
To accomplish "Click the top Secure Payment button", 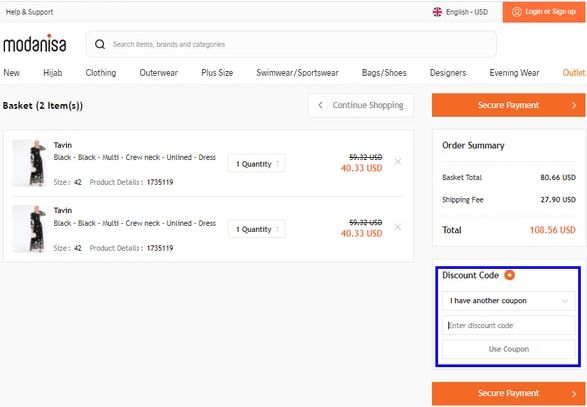I will (x=508, y=105).
